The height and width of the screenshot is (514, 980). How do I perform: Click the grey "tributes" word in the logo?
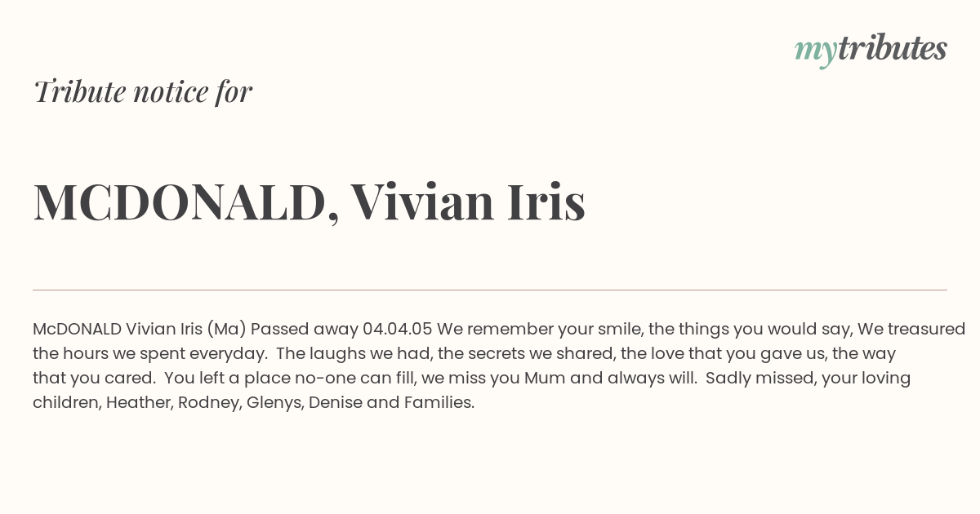point(892,49)
